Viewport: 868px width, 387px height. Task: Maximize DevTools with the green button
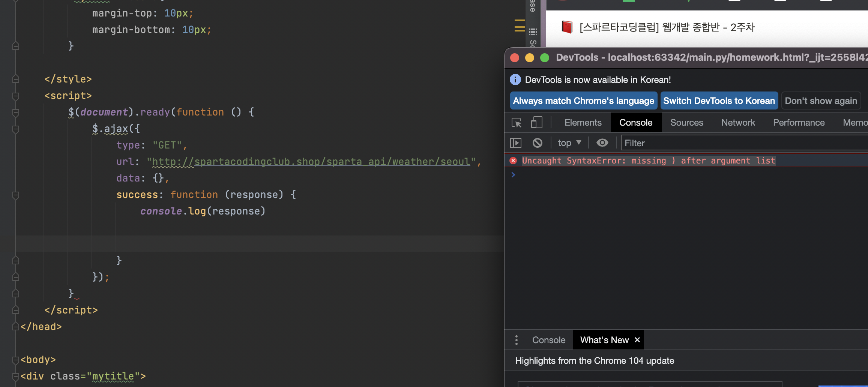point(545,57)
